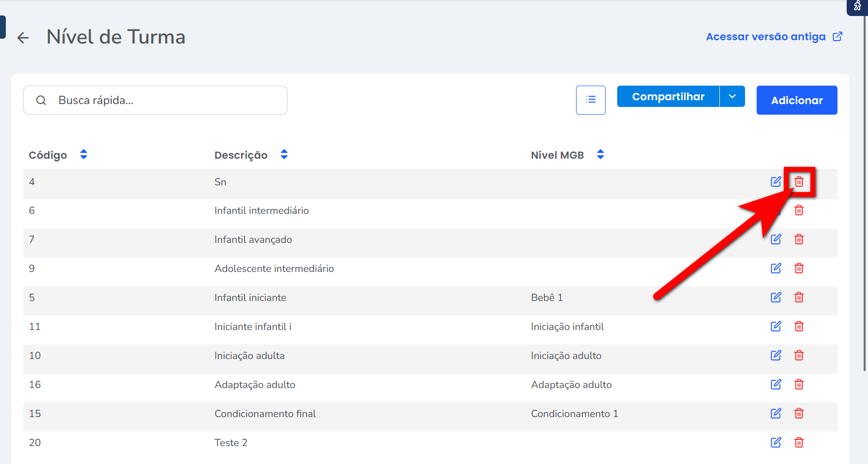This screenshot has width=868, height=464.
Task: Delete the Infantil iniciante row
Action: [x=799, y=298]
